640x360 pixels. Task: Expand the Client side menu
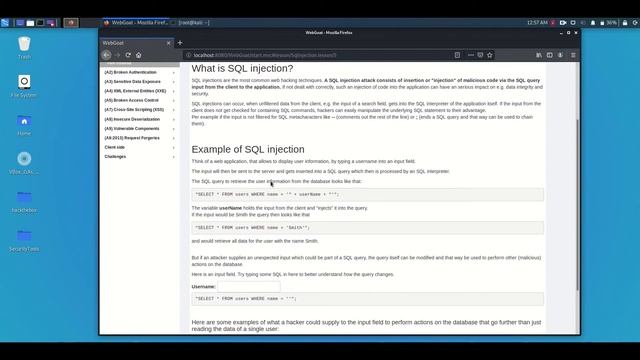139,147
